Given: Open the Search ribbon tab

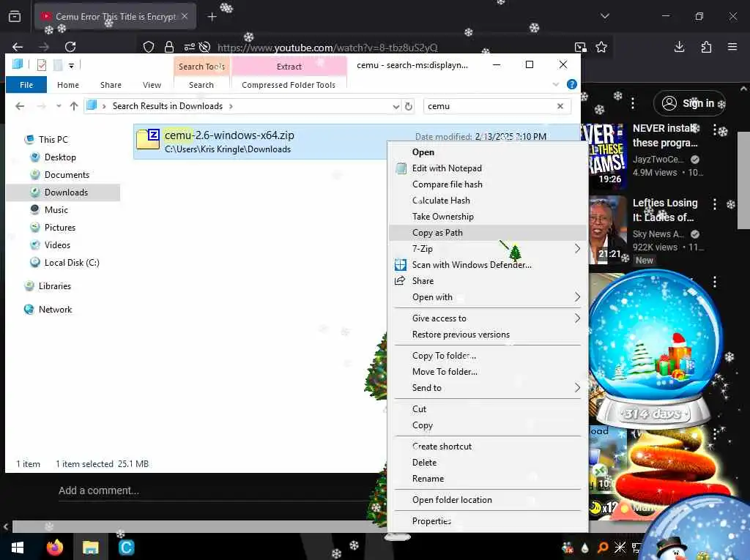Looking at the screenshot, I should pos(201,85).
